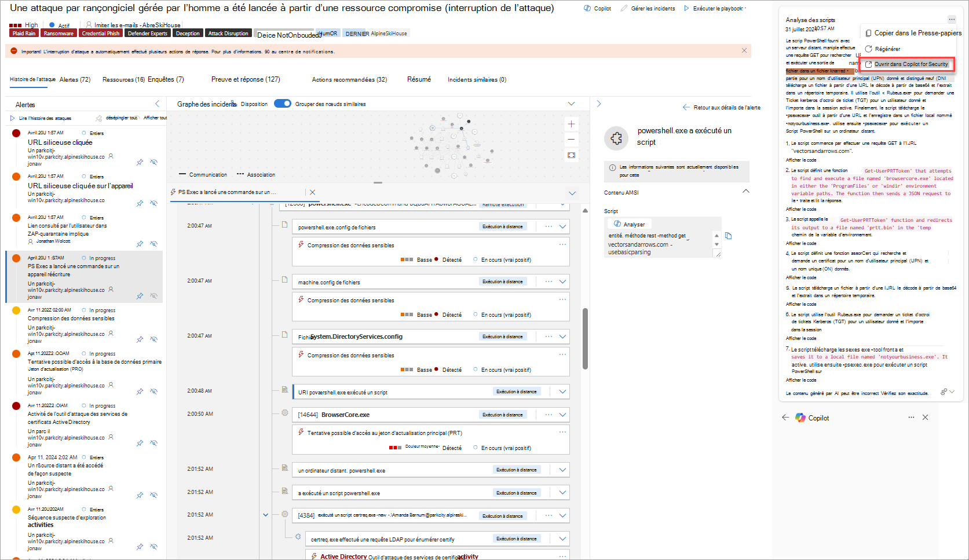Pin the 'URL siliceuse cliquée sur l'appareil' alert
Screen dimensions: 969x560
[x=140, y=203]
